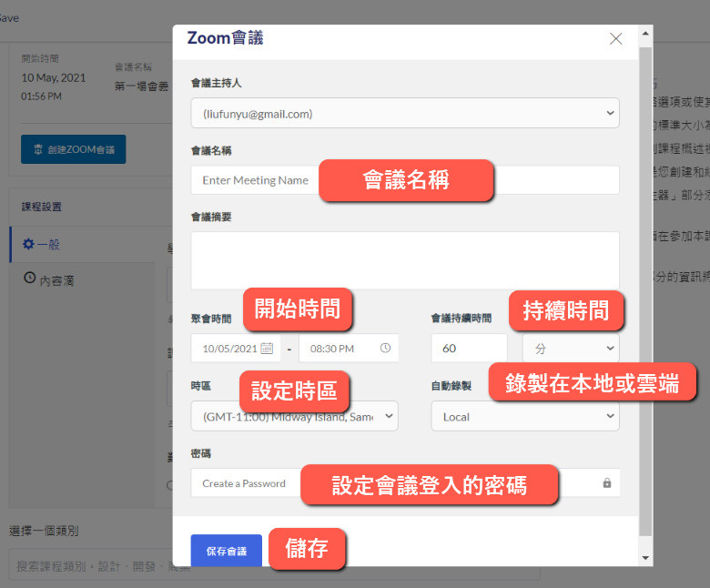Click the lock icon in password field
Viewport: 710px width, 588px height.
(x=607, y=483)
